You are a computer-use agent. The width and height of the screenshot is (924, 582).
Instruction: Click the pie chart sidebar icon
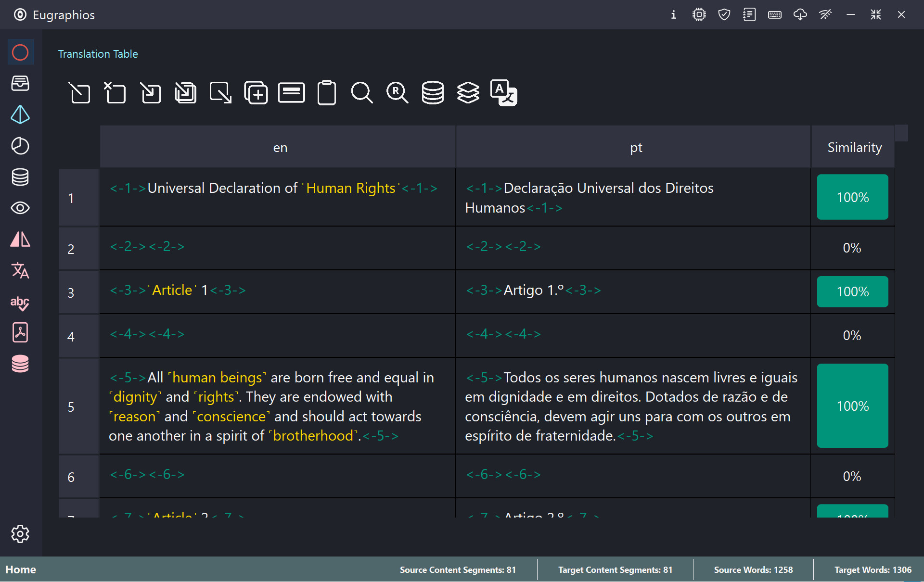click(20, 146)
